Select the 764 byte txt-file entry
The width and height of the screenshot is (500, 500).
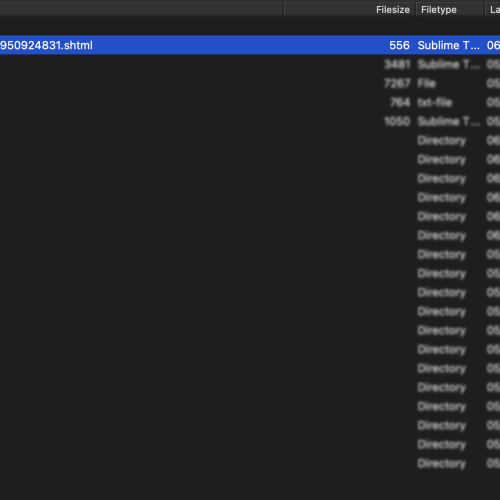pyautogui.click(x=250, y=102)
